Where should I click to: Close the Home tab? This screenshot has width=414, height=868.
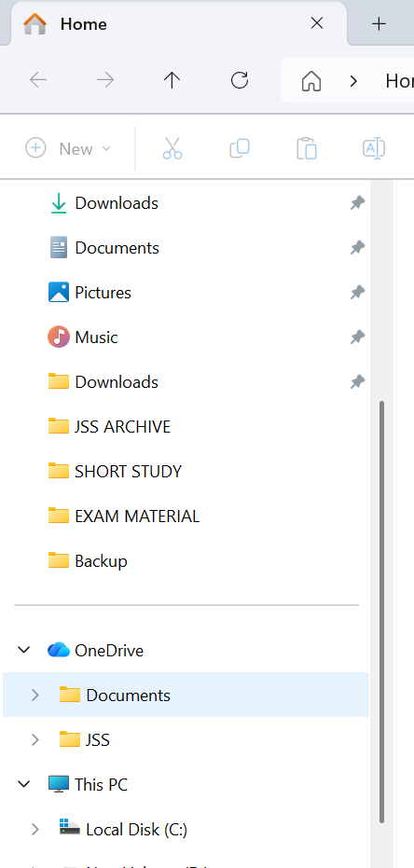317,23
